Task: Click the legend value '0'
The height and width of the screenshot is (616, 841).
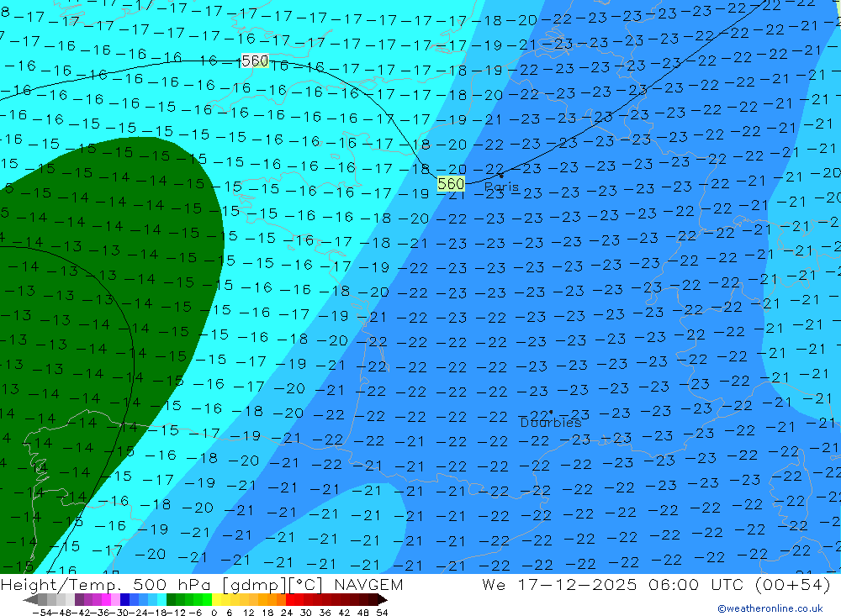Action: (x=214, y=613)
